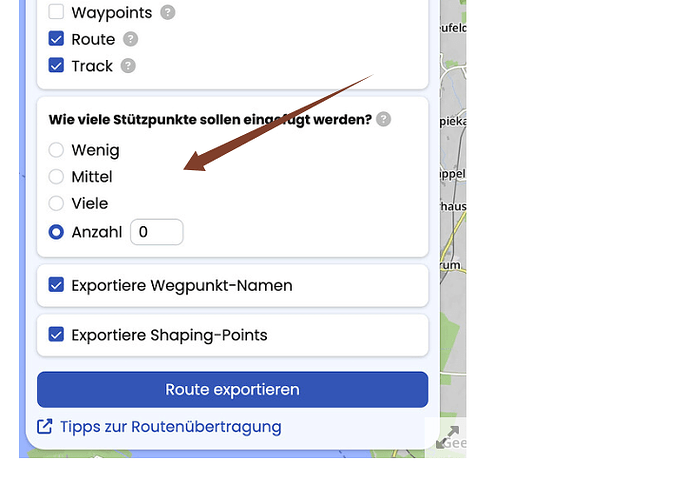Click the map area at right

point(453,218)
